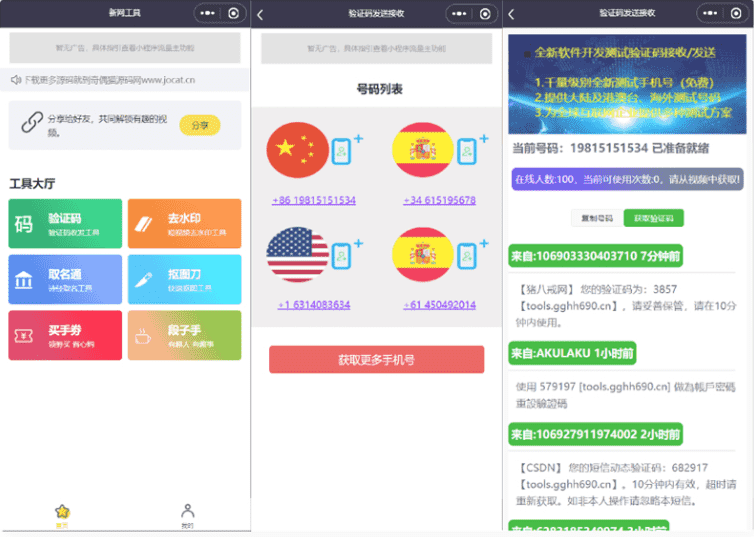Click the blue promotional banner image
The width and height of the screenshot is (754, 537).
(x=627, y=85)
